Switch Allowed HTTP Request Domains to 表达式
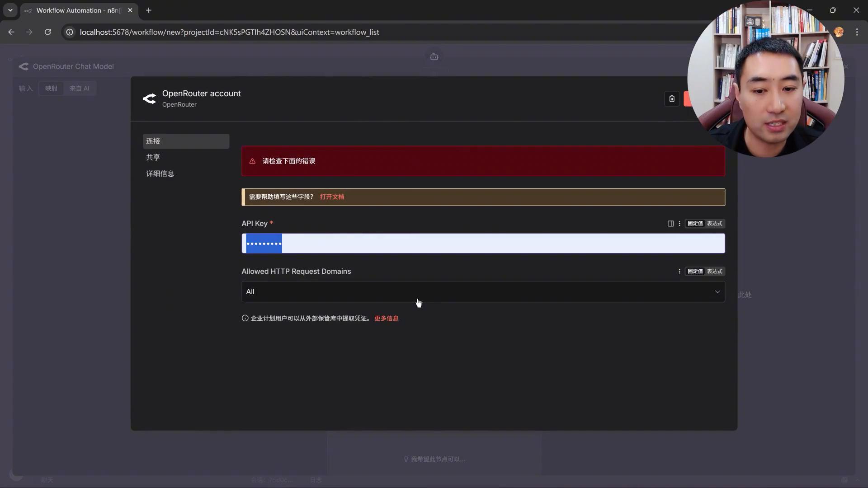The width and height of the screenshot is (868, 488). (x=714, y=272)
